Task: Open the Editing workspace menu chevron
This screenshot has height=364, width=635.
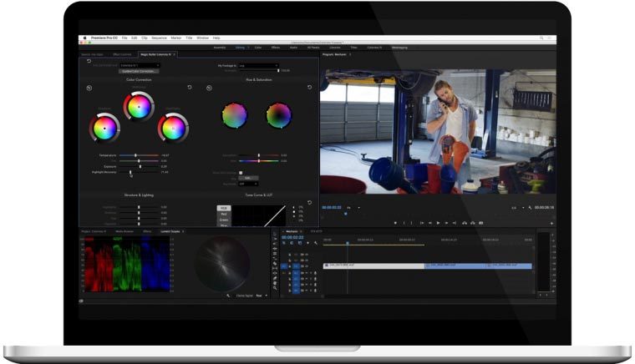Action: (248, 48)
